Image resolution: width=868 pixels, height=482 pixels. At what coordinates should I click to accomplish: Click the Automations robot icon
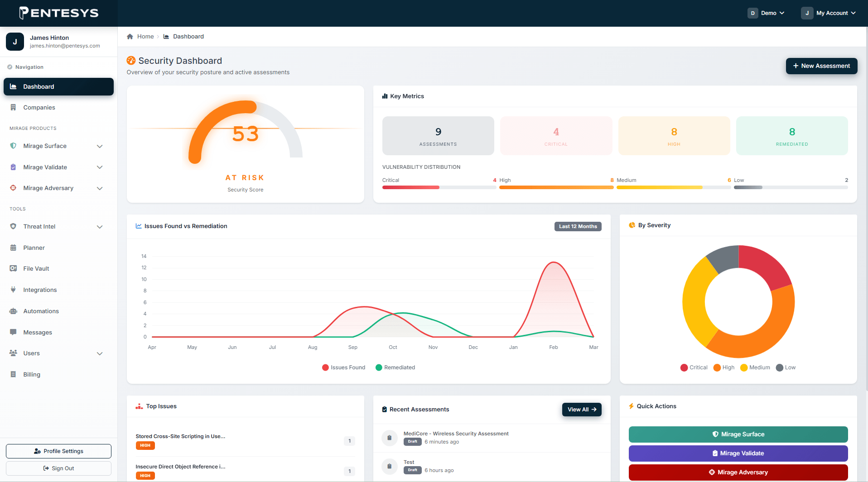click(x=13, y=311)
